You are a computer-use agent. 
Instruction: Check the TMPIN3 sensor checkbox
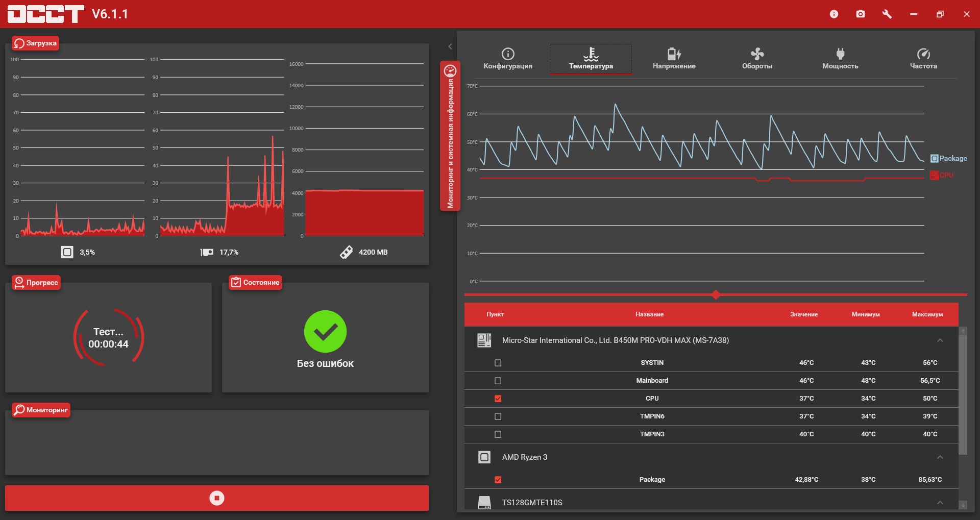point(498,434)
